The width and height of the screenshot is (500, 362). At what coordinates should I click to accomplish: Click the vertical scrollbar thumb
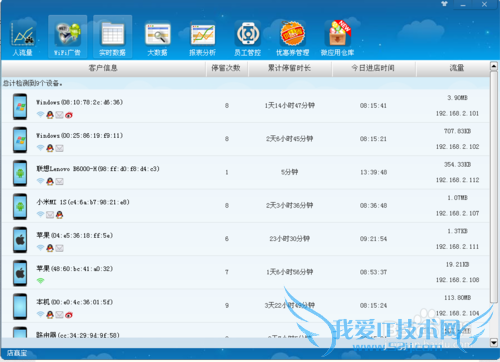(x=494, y=187)
